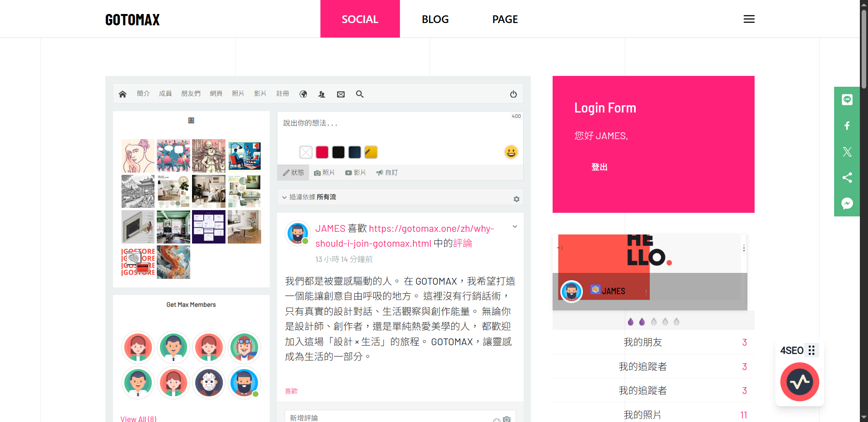Select the third carousel droplet indicator
Screen dimensions: 868x422
(x=654, y=322)
